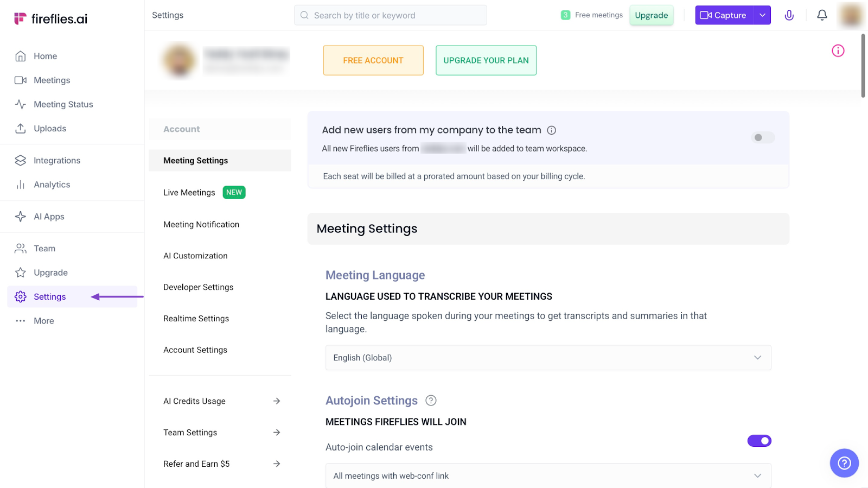The width and height of the screenshot is (868, 488).
Task: Open the Capture dropdown arrow
Action: tap(762, 15)
